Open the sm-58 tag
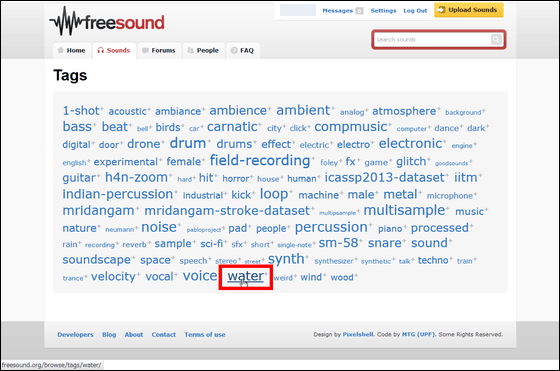Viewport: 560px width, 371px height. 338,243
